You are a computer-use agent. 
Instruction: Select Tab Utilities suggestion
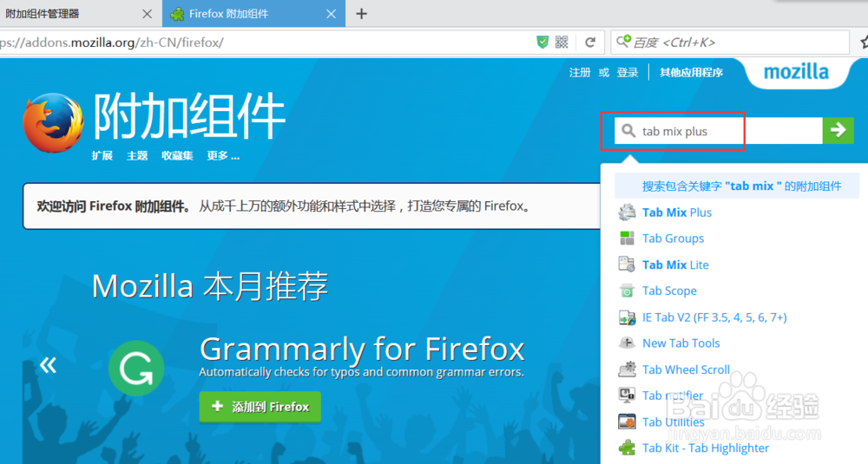pos(674,422)
